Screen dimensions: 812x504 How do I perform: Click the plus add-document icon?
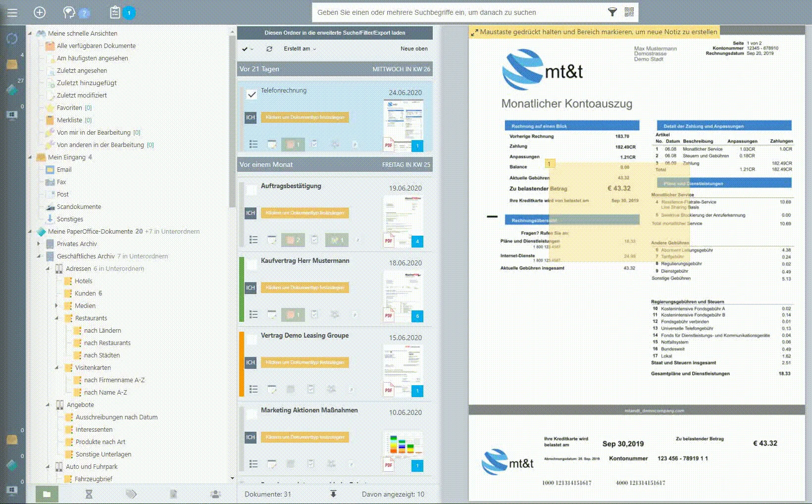pos(40,13)
